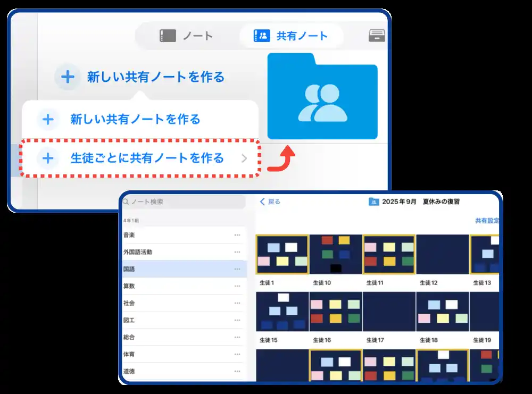Image resolution: width=532 pixels, height=394 pixels.
Task: Open the 生徒1 note thumbnail
Action: tap(282, 254)
